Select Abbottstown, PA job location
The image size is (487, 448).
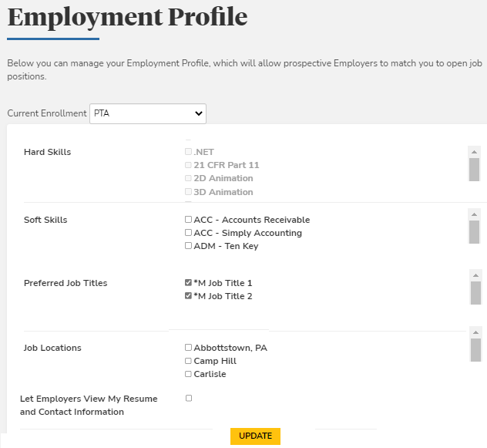pos(188,348)
